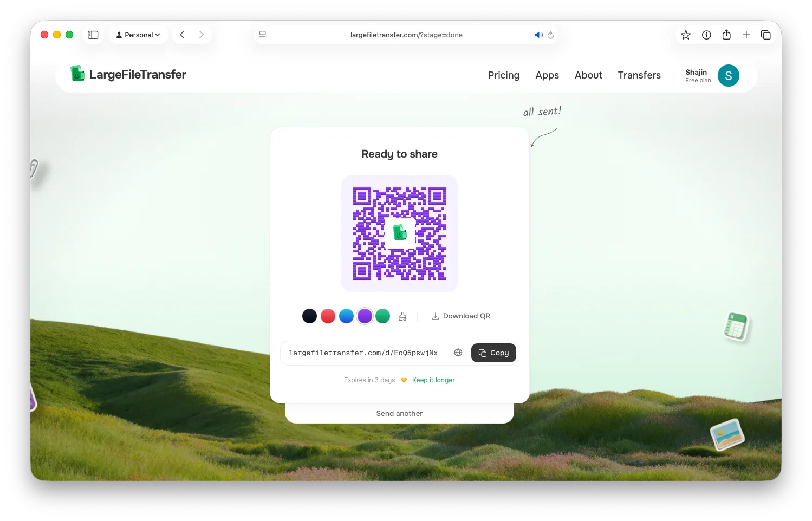Click the Keep it longer link
This screenshot has width=812, height=521.
point(433,380)
